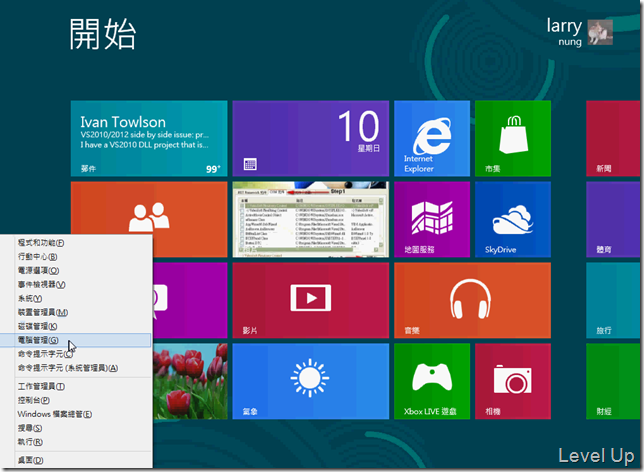Open the 市集 Store tile

513,138
